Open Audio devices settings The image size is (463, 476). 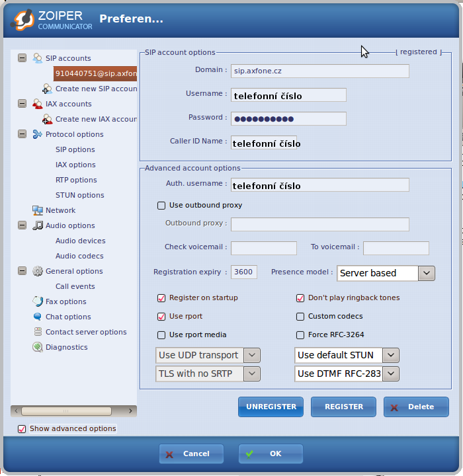tap(80, 241)
